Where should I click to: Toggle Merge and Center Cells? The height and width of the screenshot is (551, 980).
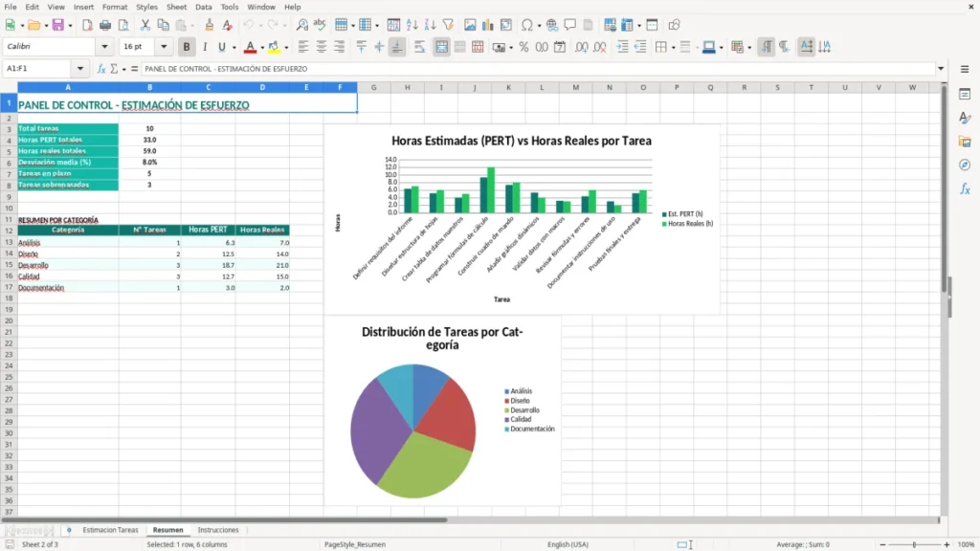pos(441,47)
